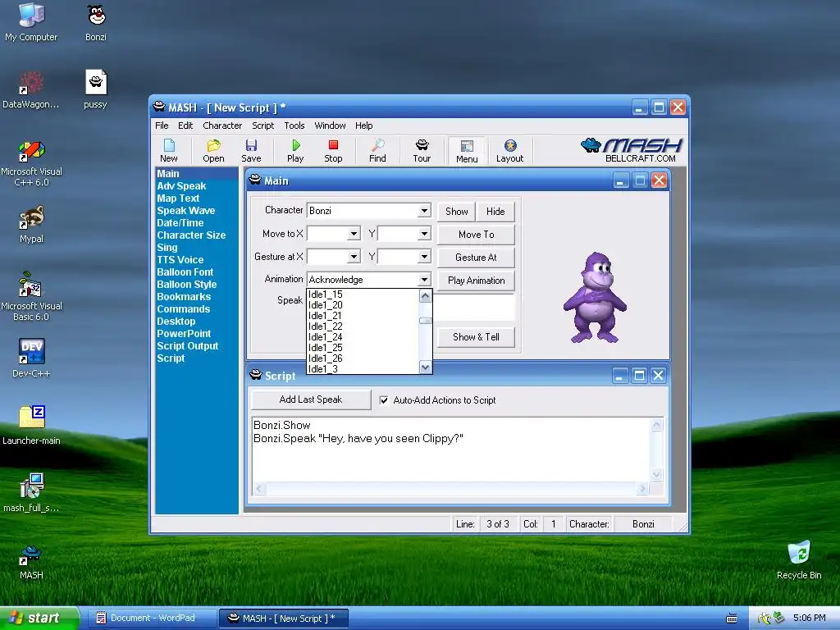Viewport: 840px width, 630px height.
Task: Choose Idle1_15 from animation list
Action: (362, 294)
